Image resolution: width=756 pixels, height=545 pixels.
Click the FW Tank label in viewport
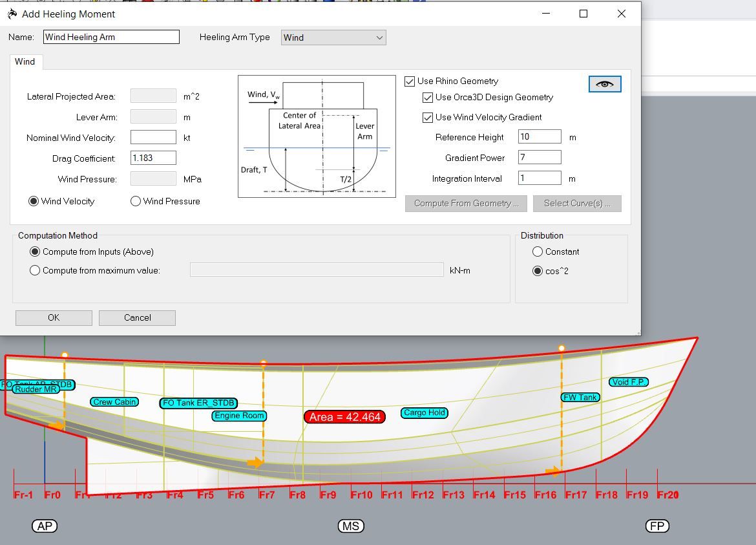pos(580,398)
